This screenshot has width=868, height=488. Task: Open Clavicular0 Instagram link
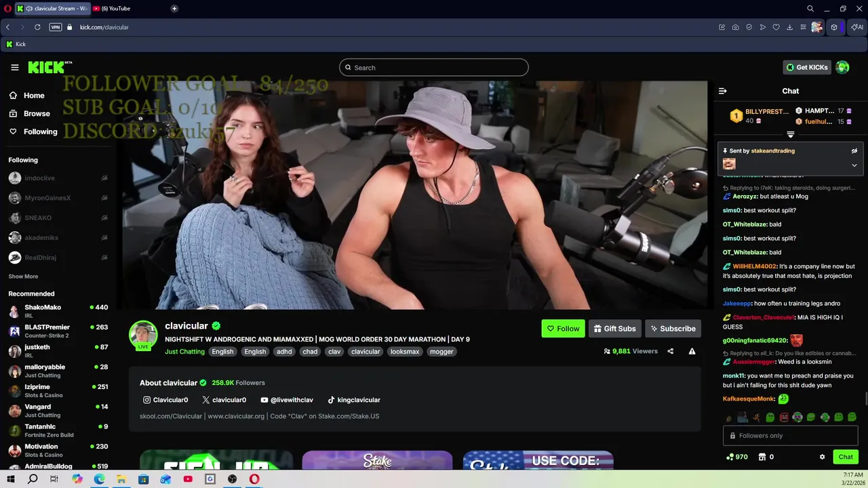coord(165,400)
